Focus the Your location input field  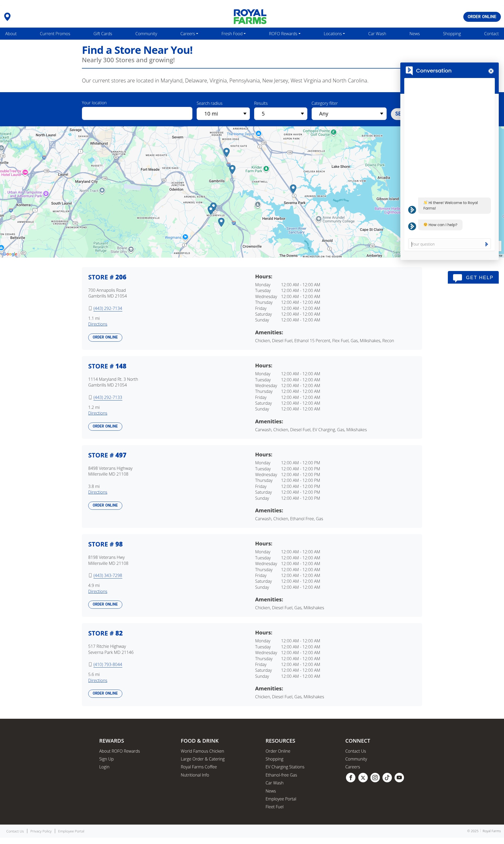click(x=137, y=113)
